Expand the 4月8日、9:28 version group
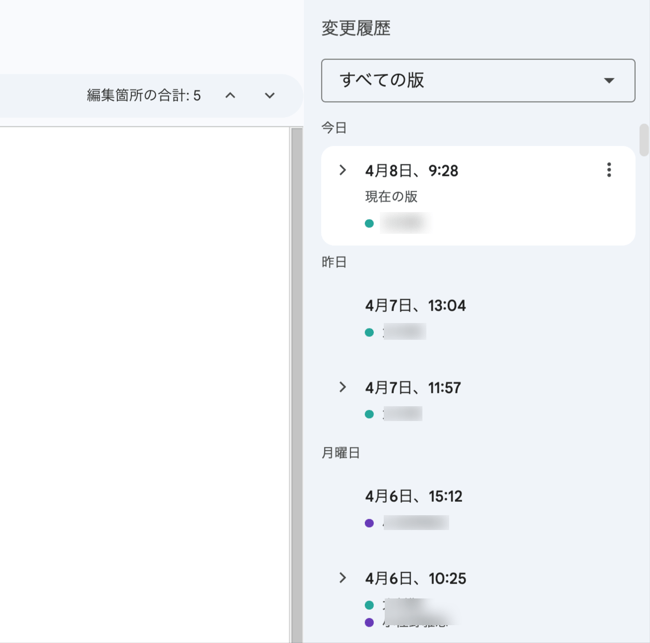Image resolution: width=650 pixels, height=643 pixels. tap(342, 170)
